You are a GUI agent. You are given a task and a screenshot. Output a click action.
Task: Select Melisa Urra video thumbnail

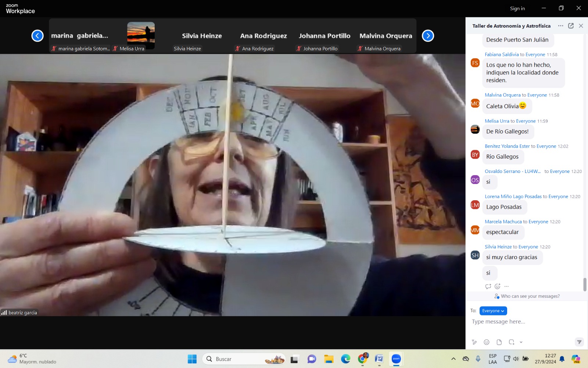[141, 36]
